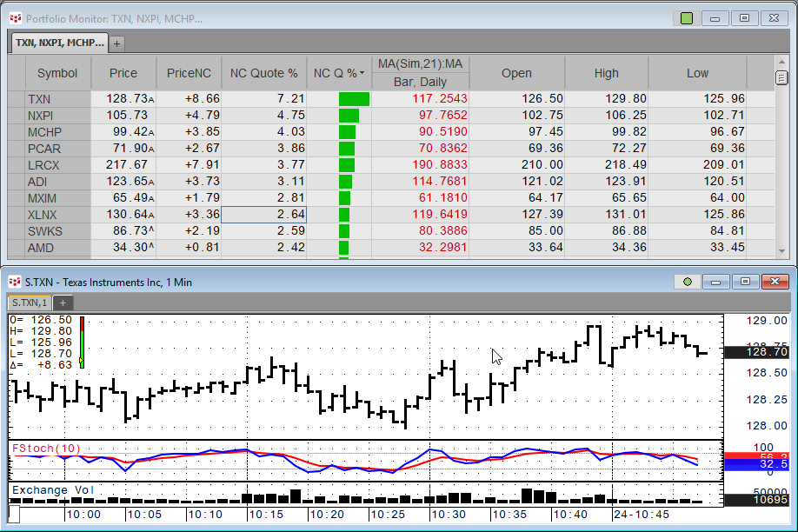
Task: Click the scroll grip icon above scrollbar
Action: [x=781, y=77]
